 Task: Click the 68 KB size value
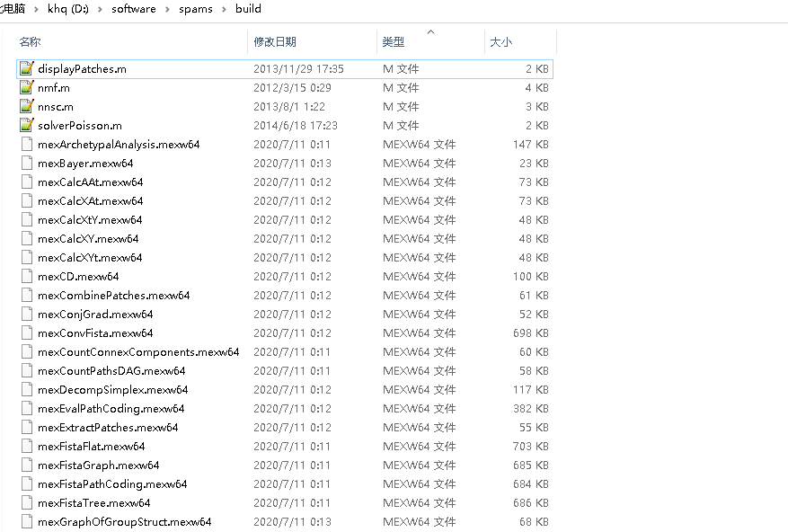[x=534, y=521]
